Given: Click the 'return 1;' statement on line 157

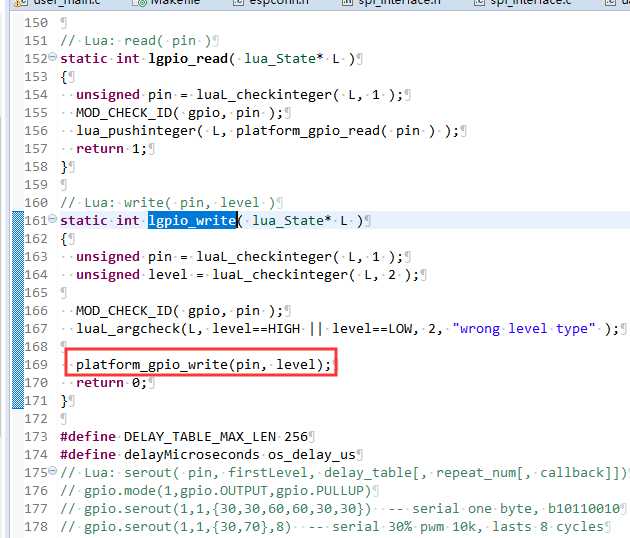Looking at the screenshot, I should [x=111, y=149].
